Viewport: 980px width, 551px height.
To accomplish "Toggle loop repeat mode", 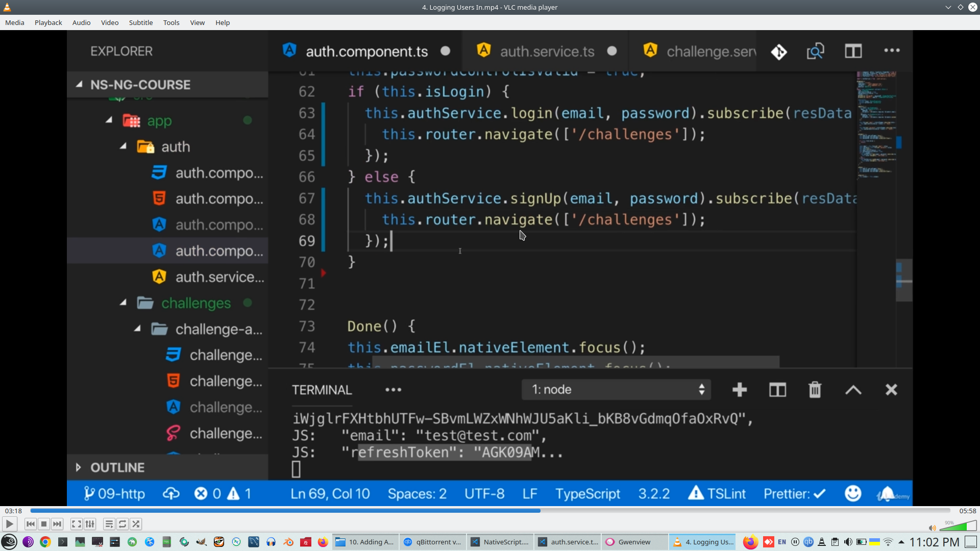I will pyautogui.click(x=122, y=524).
